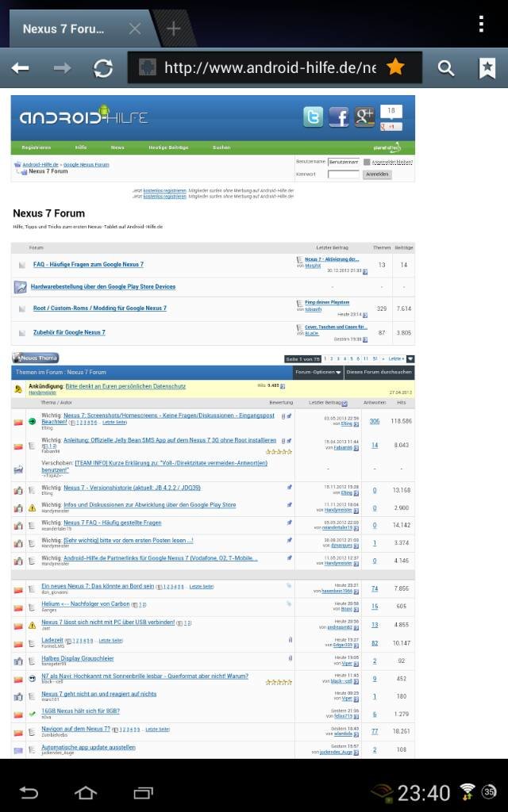This screenshot has width=508, height=812.
Task: Go back with the browser back arrow
Action: pyautogui.click(x=20, y=68)
